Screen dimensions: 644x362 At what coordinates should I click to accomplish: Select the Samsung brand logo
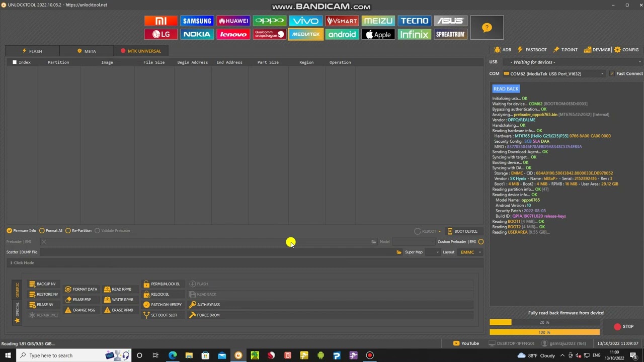(x=197, y=21)
